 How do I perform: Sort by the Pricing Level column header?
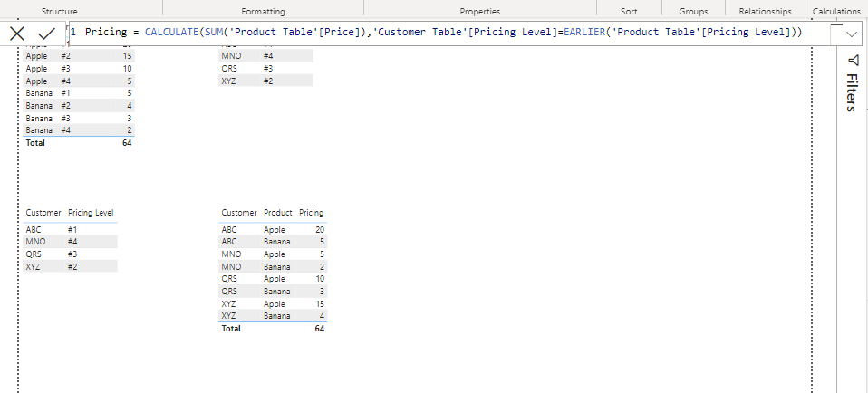(91, 213)
